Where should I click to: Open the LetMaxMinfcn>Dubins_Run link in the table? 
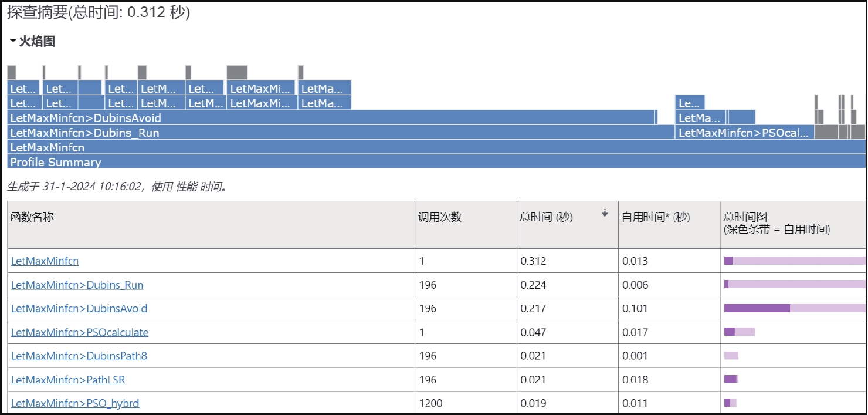pyautogui.click(x=77, y=285)
